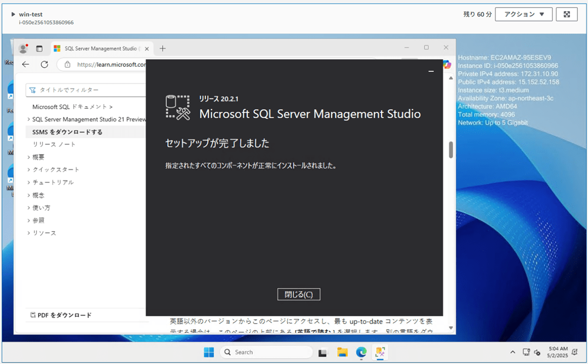
Task: Open a new Edge tab
Action: click(x=162, y=49)
